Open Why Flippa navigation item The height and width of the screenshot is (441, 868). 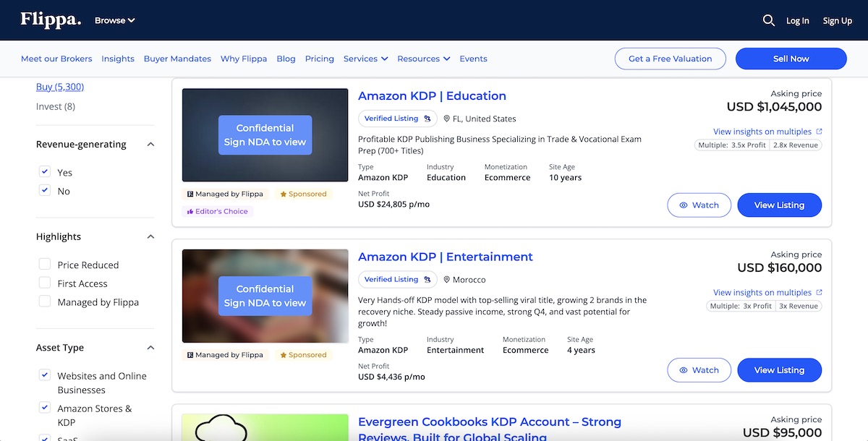[x=244, y=59]
